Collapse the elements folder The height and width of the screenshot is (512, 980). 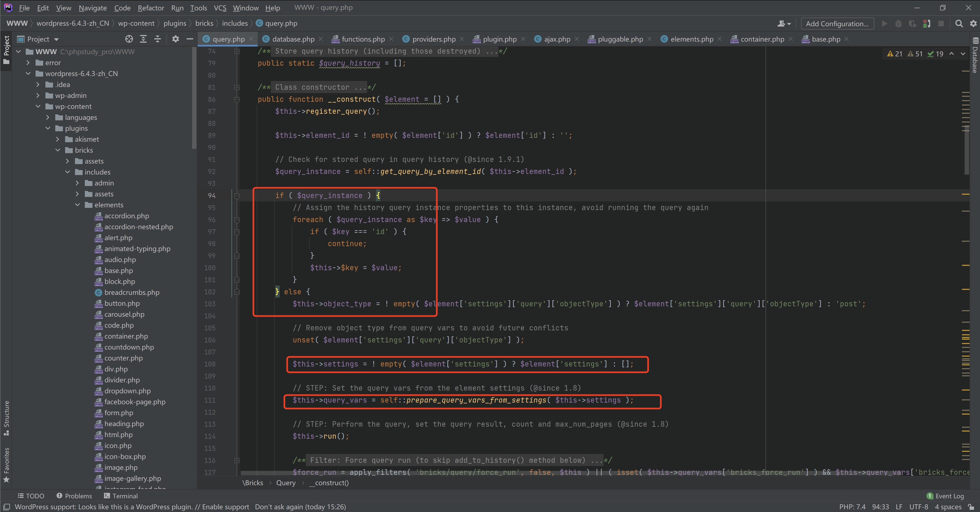(x=77, y=205)
